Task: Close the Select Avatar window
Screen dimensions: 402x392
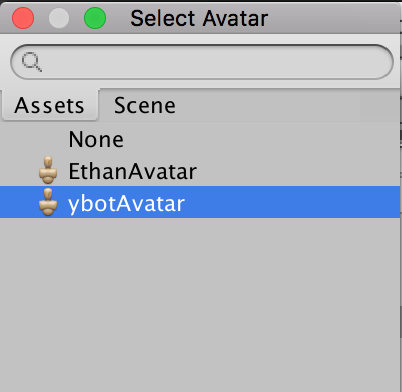Action: pos(23,18)
